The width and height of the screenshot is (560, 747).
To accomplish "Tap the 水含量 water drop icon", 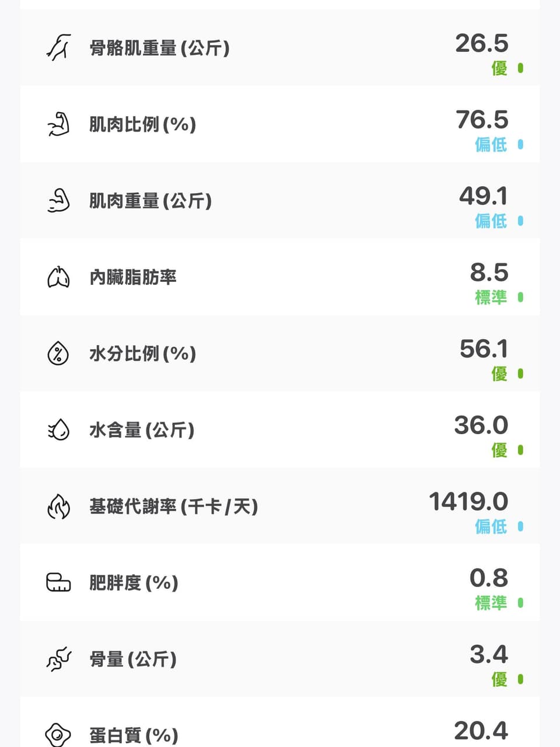I will (58, 430).
